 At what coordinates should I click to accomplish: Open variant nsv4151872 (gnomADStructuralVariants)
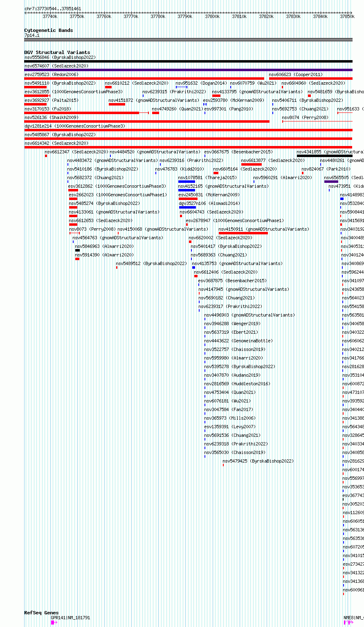154,100
